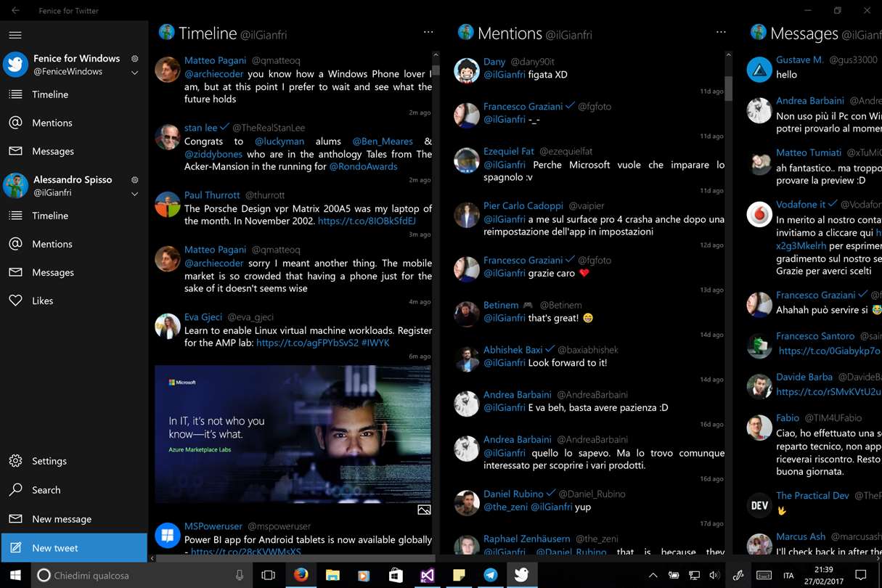Image resolution: width=882 pixels, height=588 pixels.
Task: Open the t.co/8IOBkSfdEJ link in Thurrott tweet
Action: (367, 221)
